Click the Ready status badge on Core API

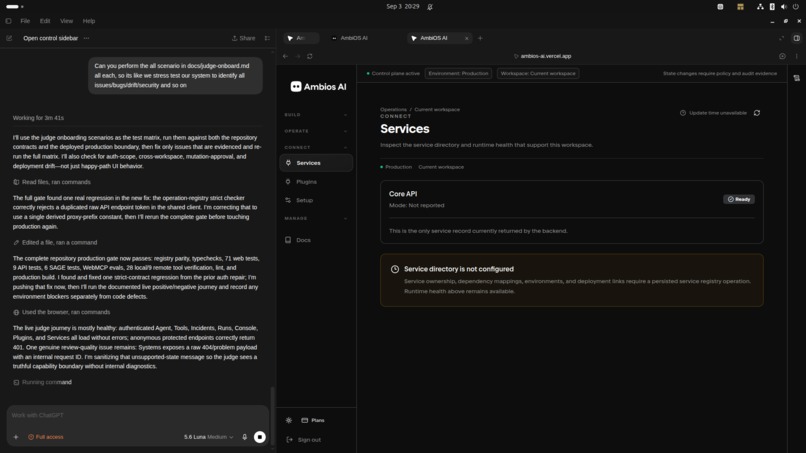point(739,200)
